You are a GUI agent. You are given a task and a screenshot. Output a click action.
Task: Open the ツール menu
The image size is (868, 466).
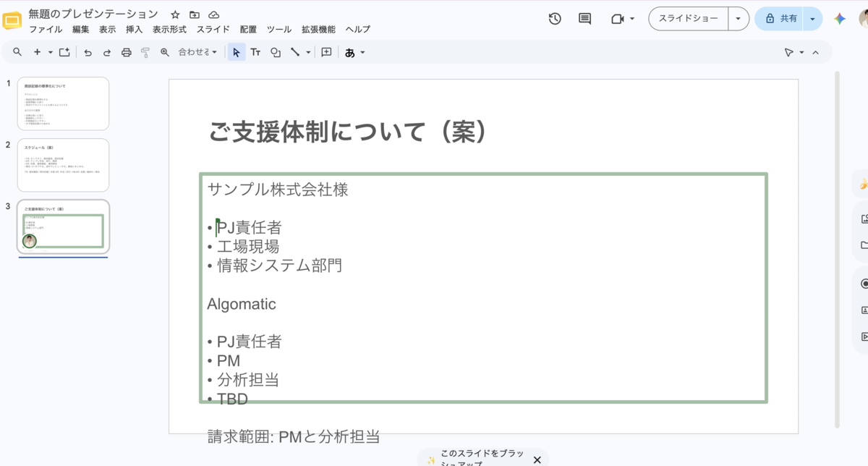coord(279,30)
